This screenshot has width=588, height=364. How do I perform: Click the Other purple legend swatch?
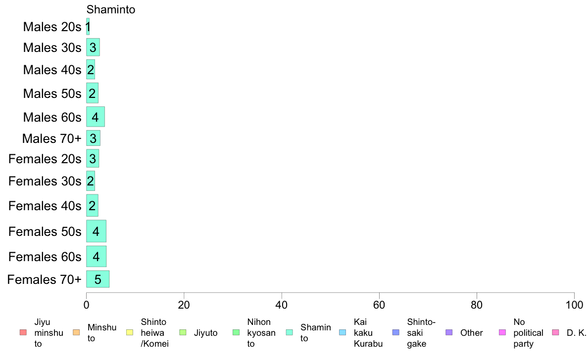tap(449, 332)
